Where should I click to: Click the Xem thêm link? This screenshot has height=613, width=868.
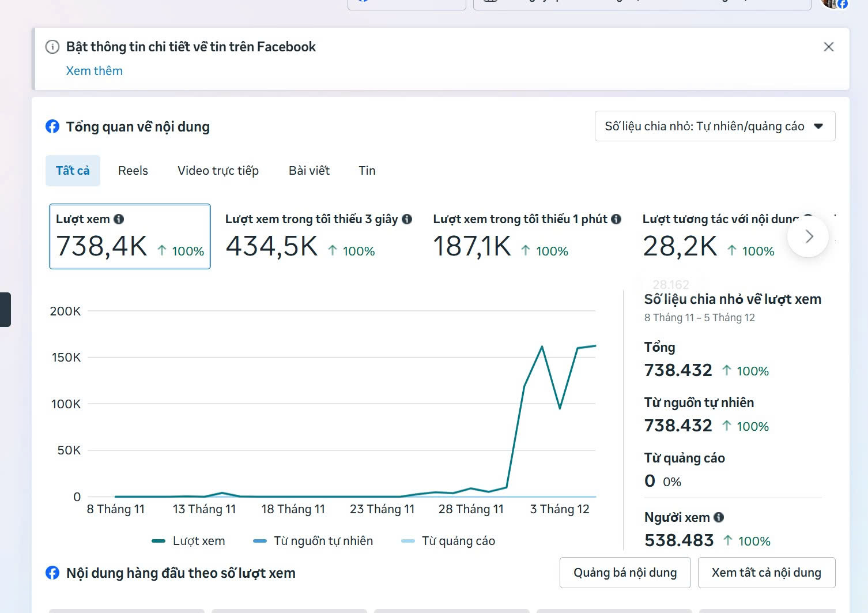[x=94, y=71]
